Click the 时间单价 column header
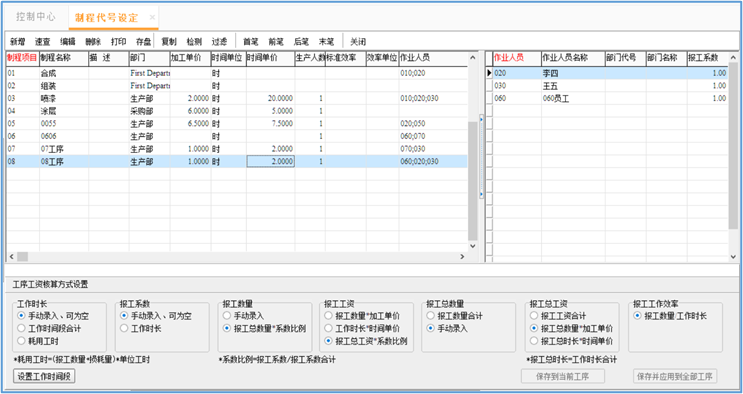 tap(270, 58)
